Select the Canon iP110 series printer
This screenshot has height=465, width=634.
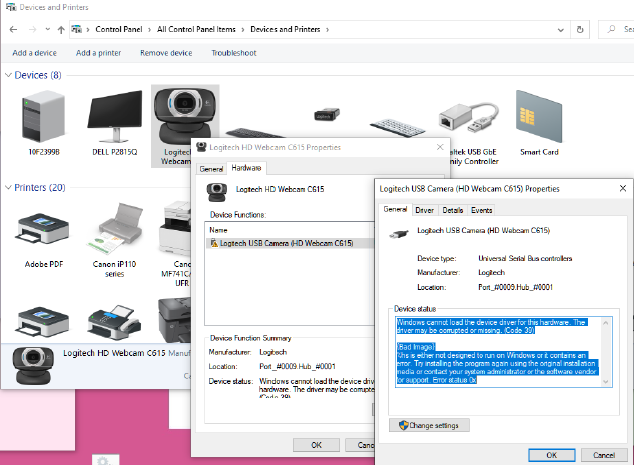(115, 229)
